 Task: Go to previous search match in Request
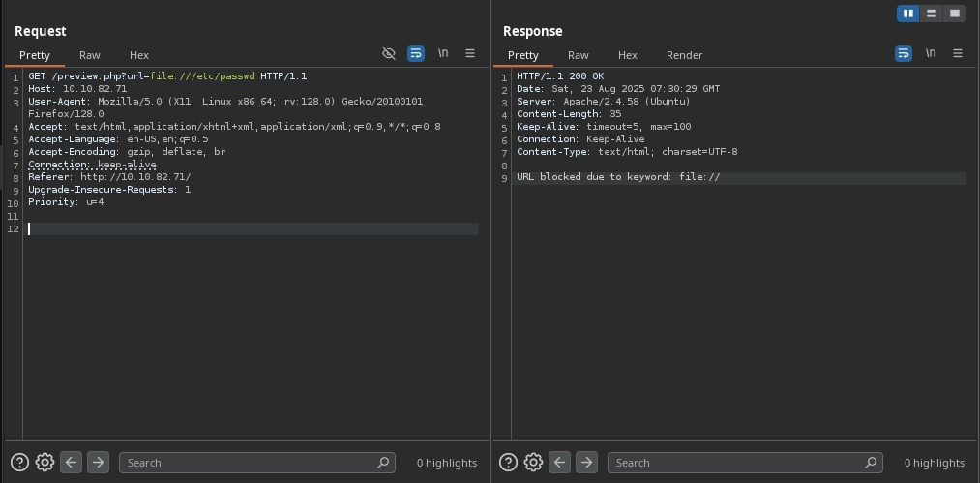pos(71,463)
